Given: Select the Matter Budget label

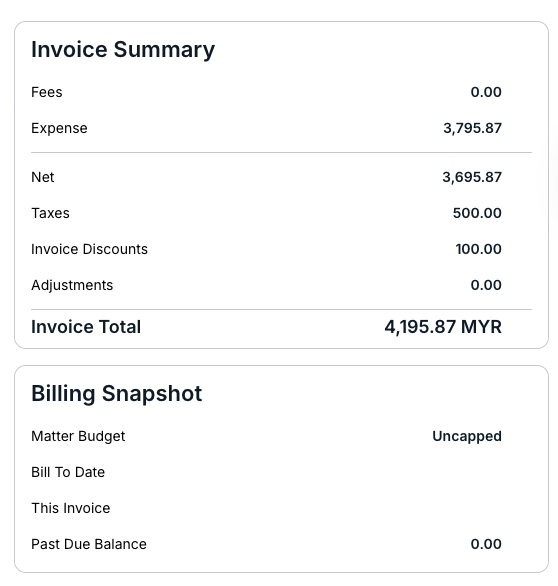Looking at the screenshot, I should point(78,437).
